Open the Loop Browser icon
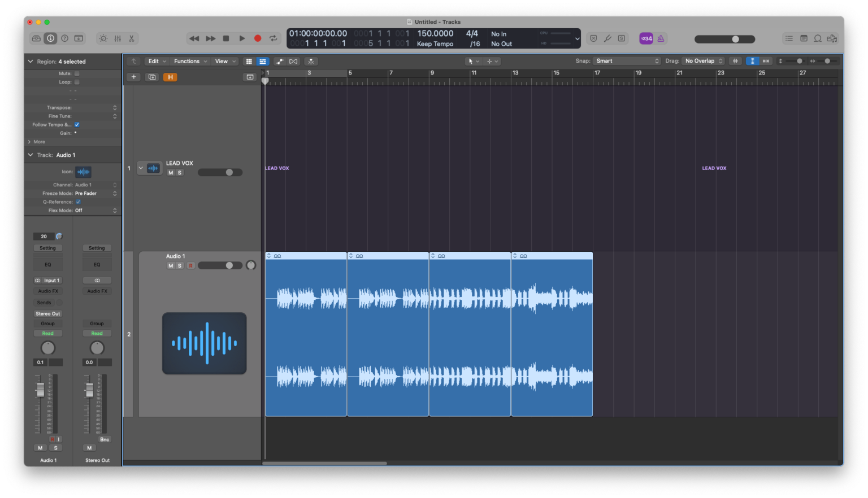The height and width of the screenshot is (498, 868). [x=818, y=38]
